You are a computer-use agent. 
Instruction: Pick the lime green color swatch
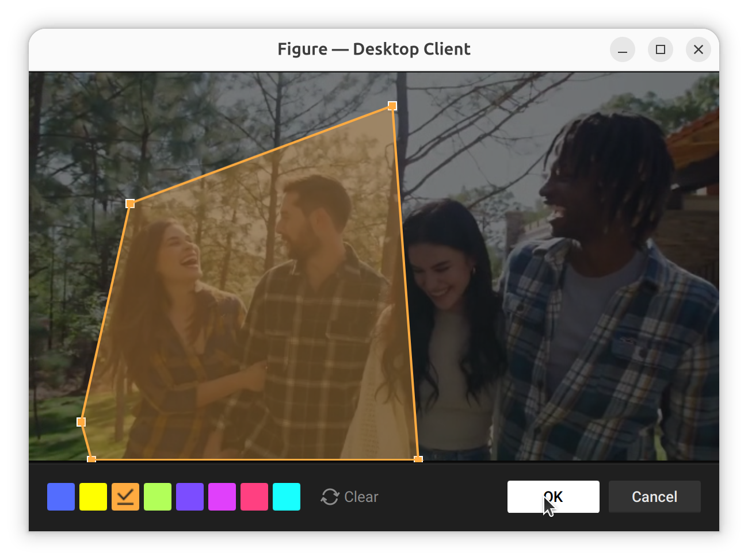158,497
